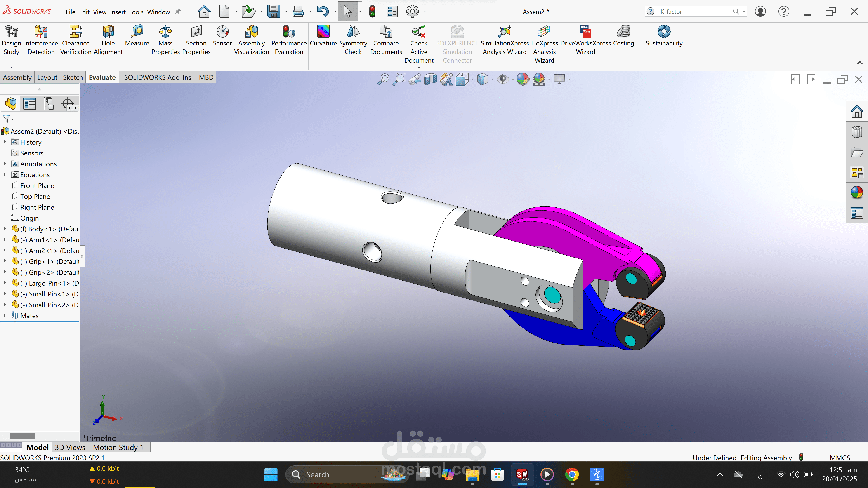The height and width of the screenshot is (488, 868).
Task: Open PropertyManager tab in left panel
Action: point(29,104)
